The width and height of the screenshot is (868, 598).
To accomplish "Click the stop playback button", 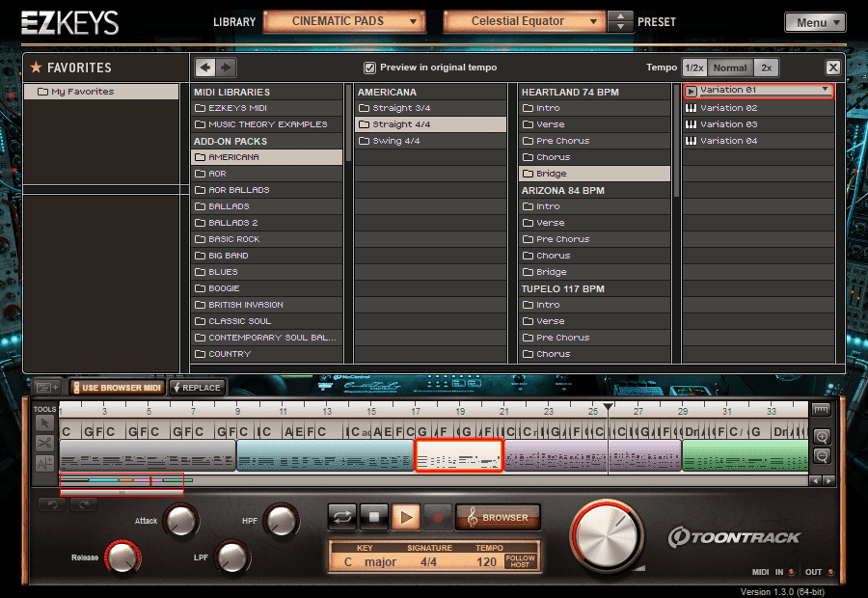I will [x=374, y=517].
